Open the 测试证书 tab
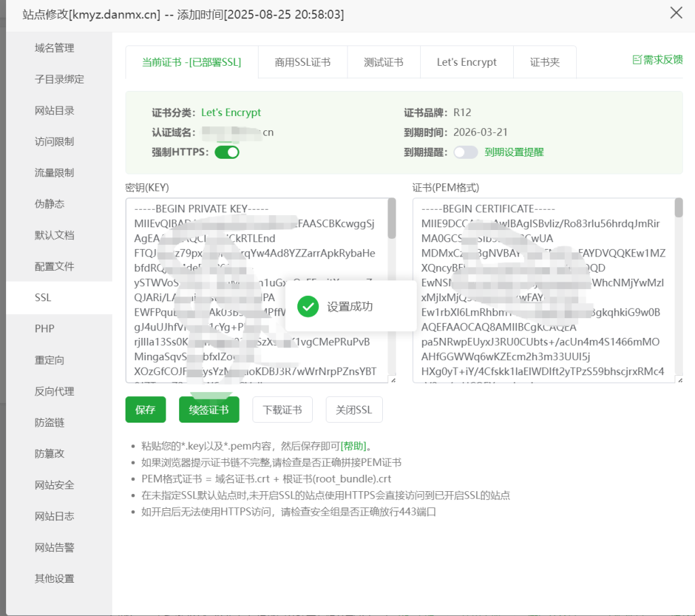Viewport: 695px width, 616px height. [383, 61]
